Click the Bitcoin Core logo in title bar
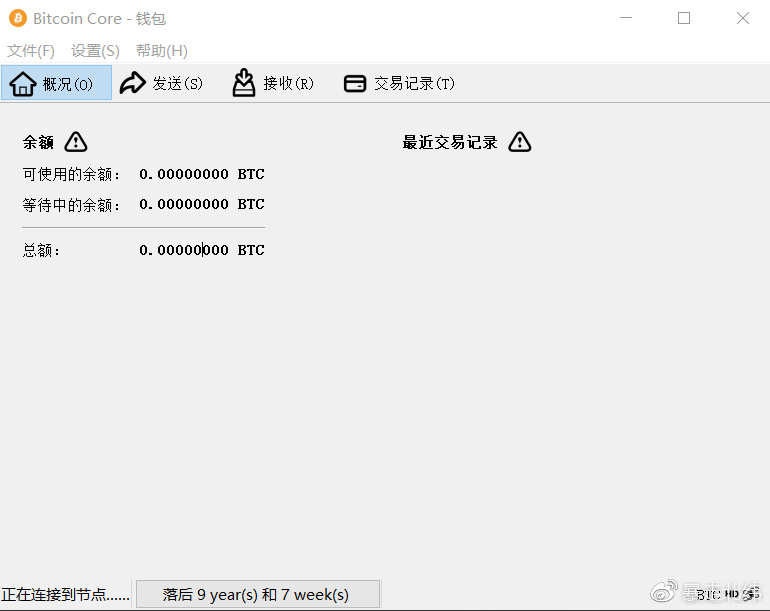Image resolution: width=770 pixels, height=611 pixels. pyautogui.click(x=18, y=19)
